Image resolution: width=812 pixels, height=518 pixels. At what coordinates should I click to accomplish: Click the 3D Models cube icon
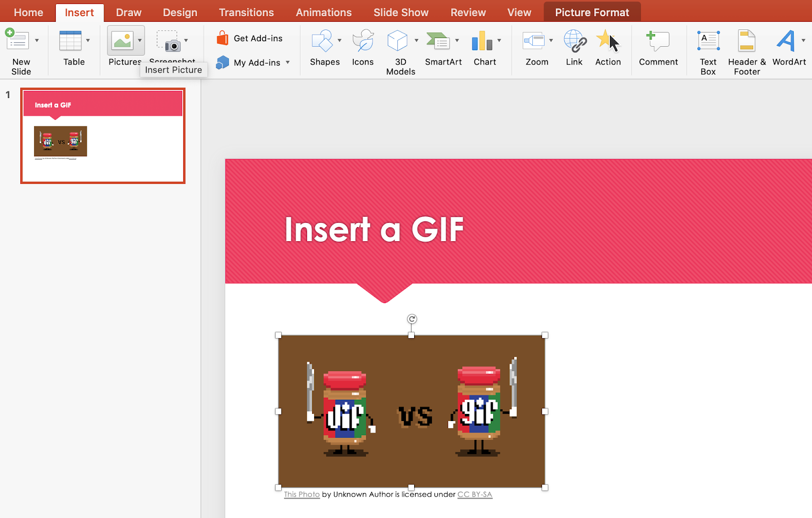pos(397,41)
